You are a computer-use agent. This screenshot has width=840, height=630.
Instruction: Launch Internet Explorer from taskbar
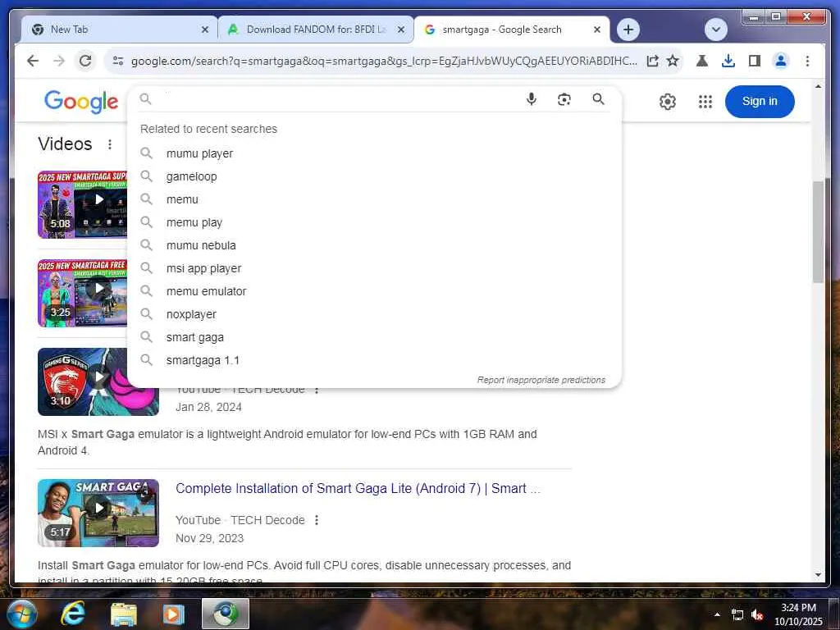tap(72, 614)
